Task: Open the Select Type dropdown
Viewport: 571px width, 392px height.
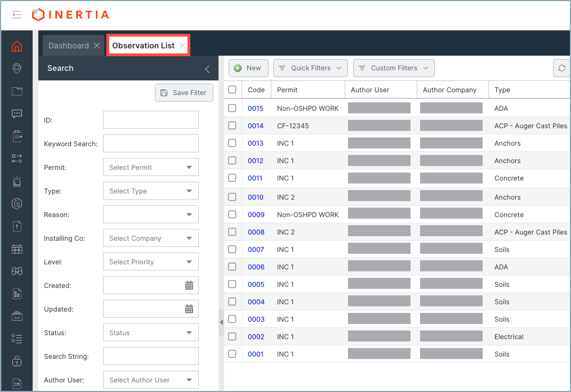Action: (151, 191)
